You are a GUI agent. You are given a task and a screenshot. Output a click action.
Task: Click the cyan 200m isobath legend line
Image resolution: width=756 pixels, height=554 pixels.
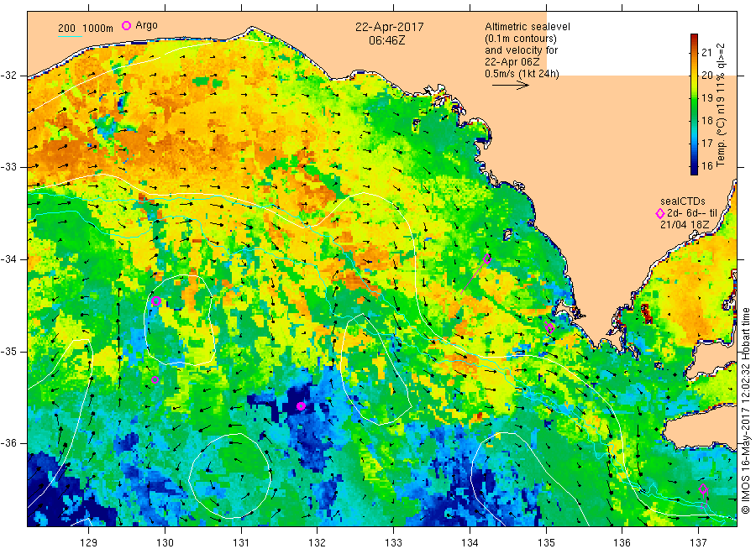[x=70, y=36]
